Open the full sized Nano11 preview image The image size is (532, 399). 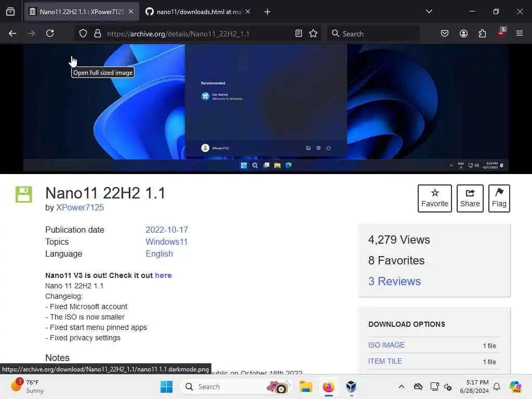[266, 108]
